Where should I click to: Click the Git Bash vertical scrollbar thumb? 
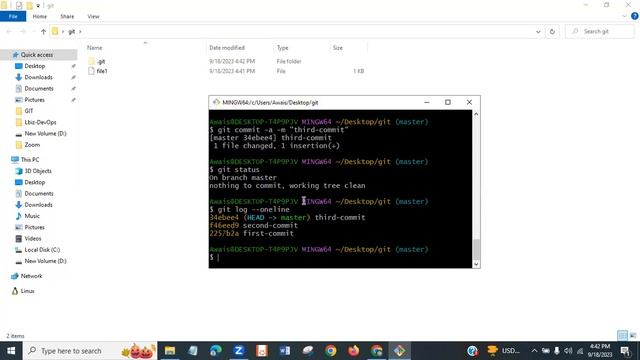click(476, 249)
